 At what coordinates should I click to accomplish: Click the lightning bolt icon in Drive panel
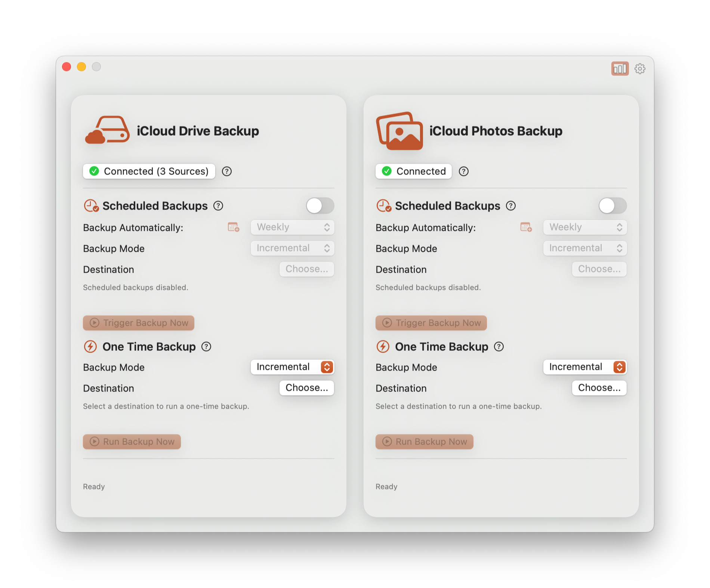(x=90, y=347)
